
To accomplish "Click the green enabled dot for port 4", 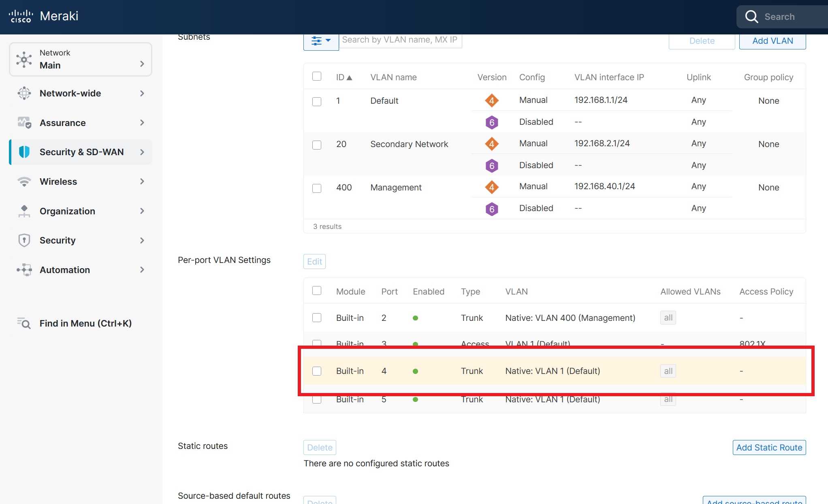I will click(x=415, y=371).
